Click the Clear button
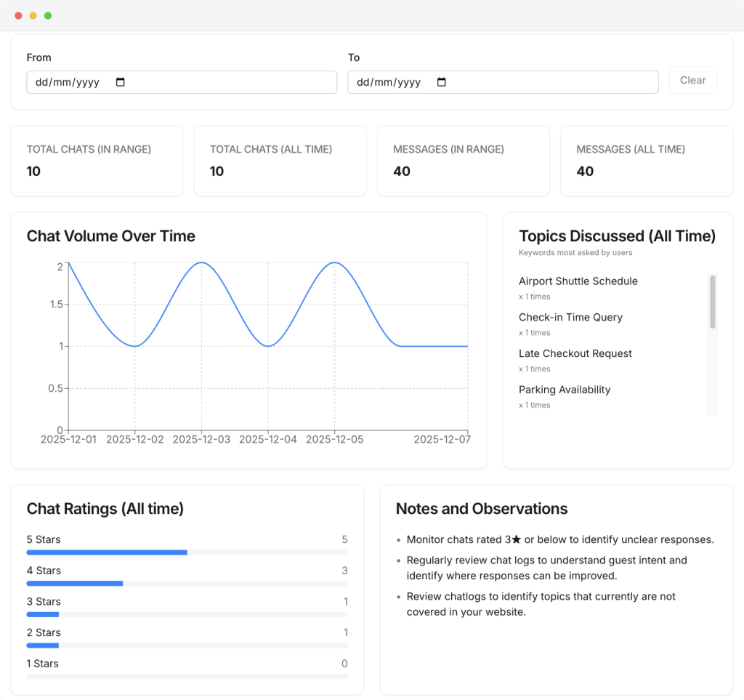Screen dimensions: 744x700 (x=692, y=81)
